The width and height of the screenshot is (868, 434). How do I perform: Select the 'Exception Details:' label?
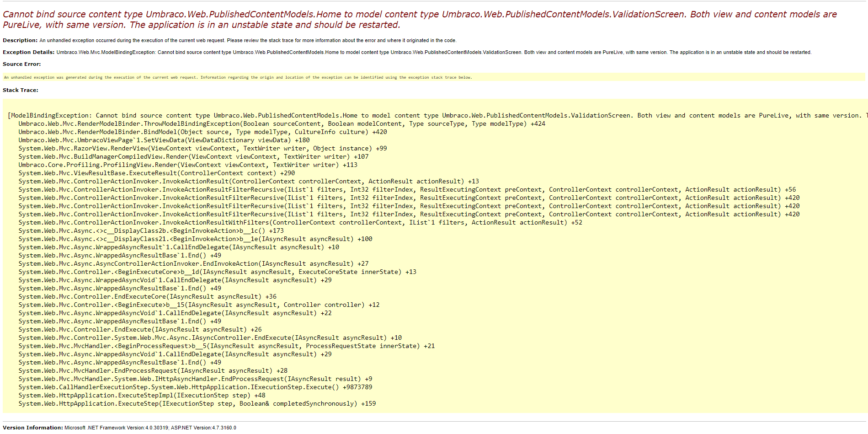[x=28, y=52]
